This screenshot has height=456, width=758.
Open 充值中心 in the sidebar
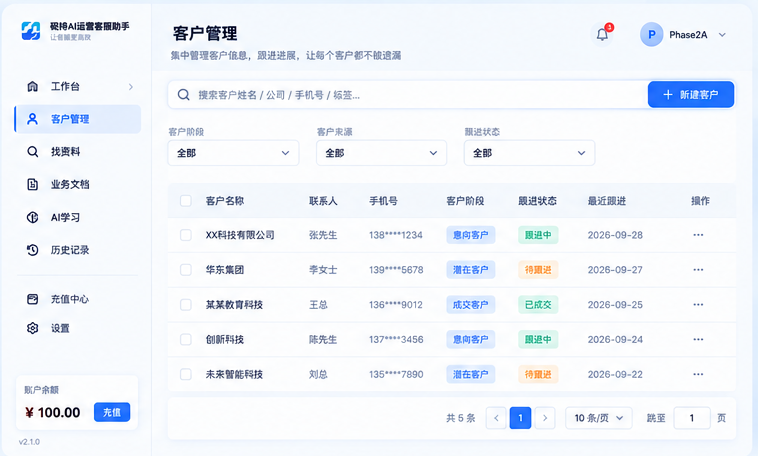coord(78,299)
